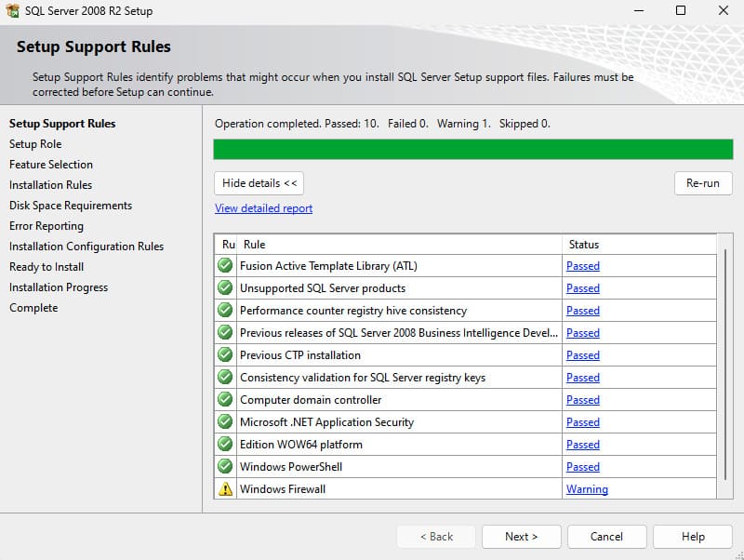Viewport: 744px width, 560px height.
Task: Click green check icon next to Windows PowerShell
Action: tap(225, 467)
